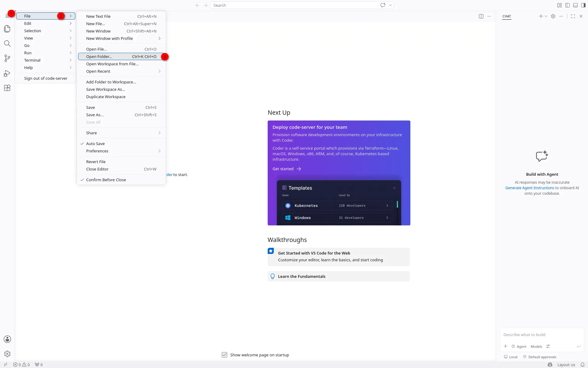Open Get Started with VS Code walkthrough
This screenshot has height=368, width=588.
click(339, 257)
